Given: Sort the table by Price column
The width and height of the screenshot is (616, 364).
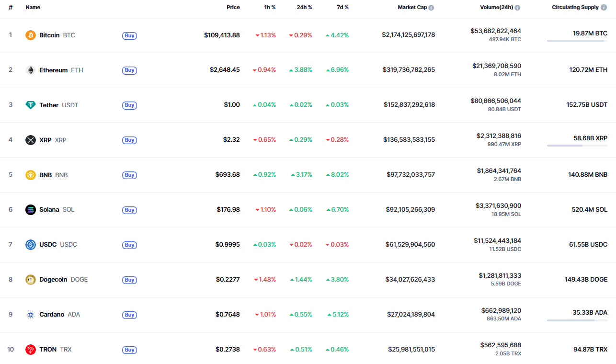Looking at the screenshot, I should (233, 8).
